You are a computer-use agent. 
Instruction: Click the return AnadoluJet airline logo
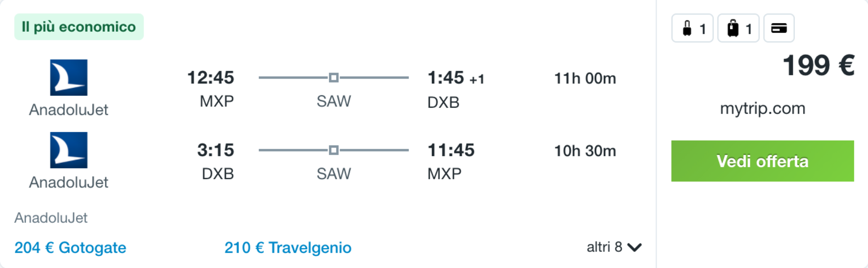(68, 150)
